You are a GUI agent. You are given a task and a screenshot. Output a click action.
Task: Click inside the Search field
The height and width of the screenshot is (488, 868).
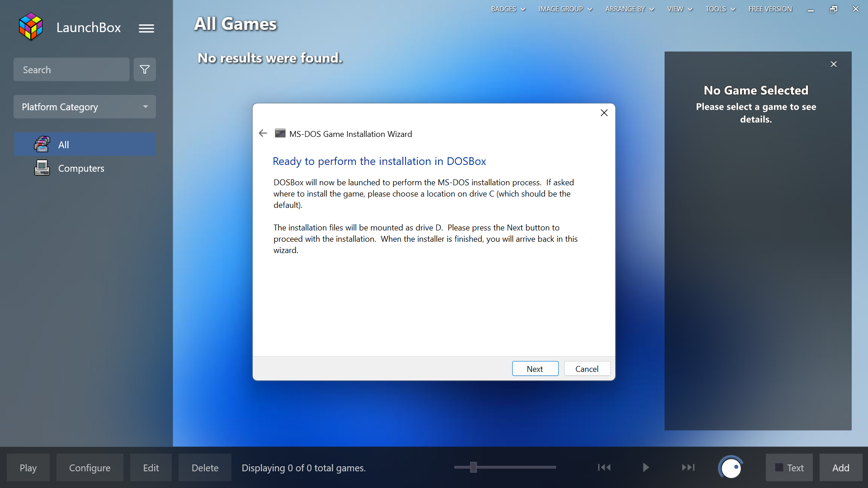coord(71,69)
